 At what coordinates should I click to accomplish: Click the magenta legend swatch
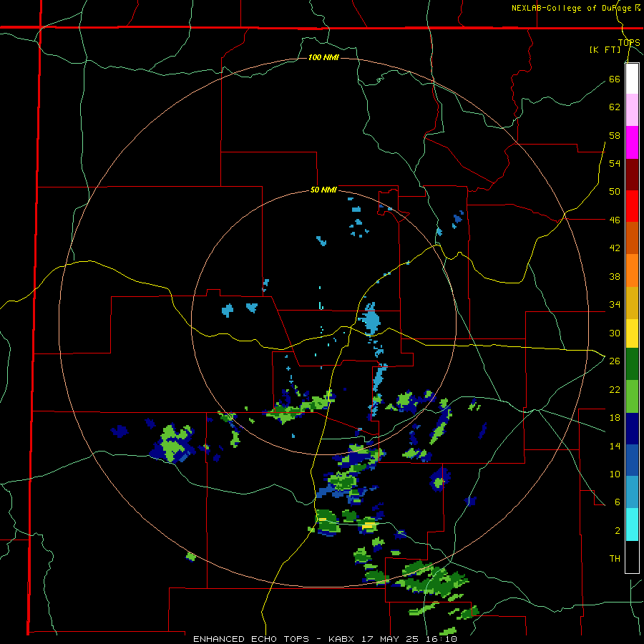pos(632,142)
